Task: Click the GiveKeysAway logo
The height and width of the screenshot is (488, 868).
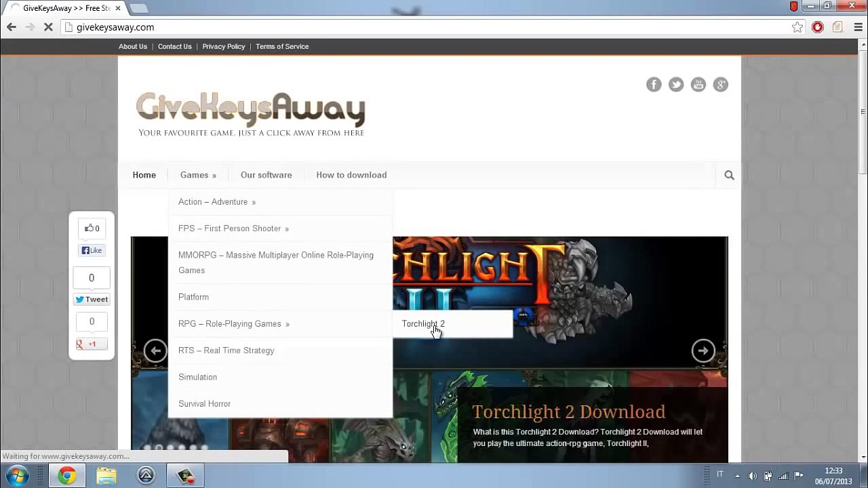Action: coord(251,114)
